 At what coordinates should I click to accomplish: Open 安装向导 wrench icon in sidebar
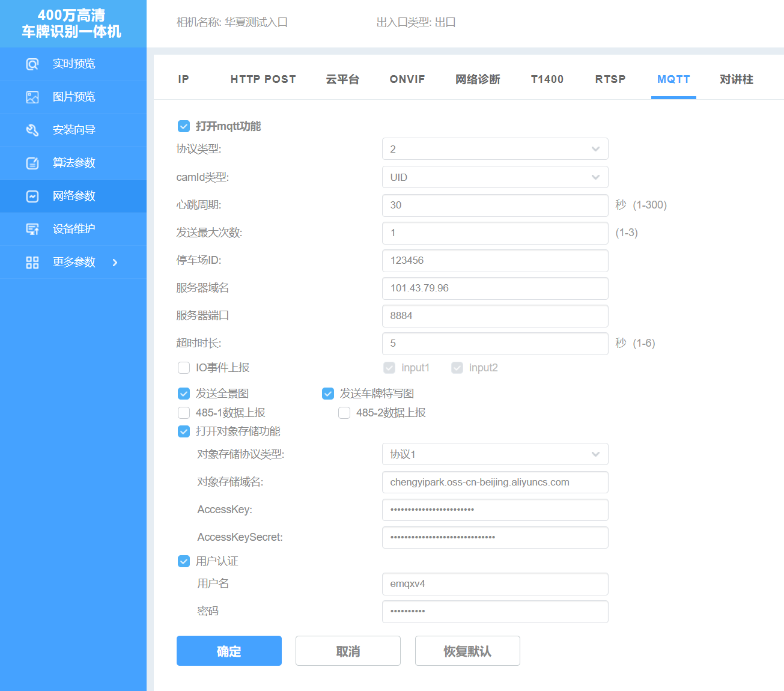click(32, 130)
